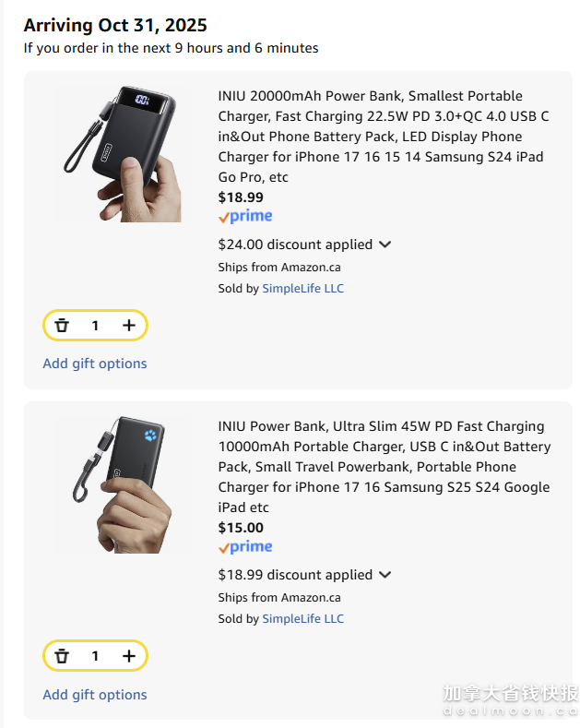
Task: Increase quantity of INIU 20000mAh Power Bank
Action: [x=128, y=326]
